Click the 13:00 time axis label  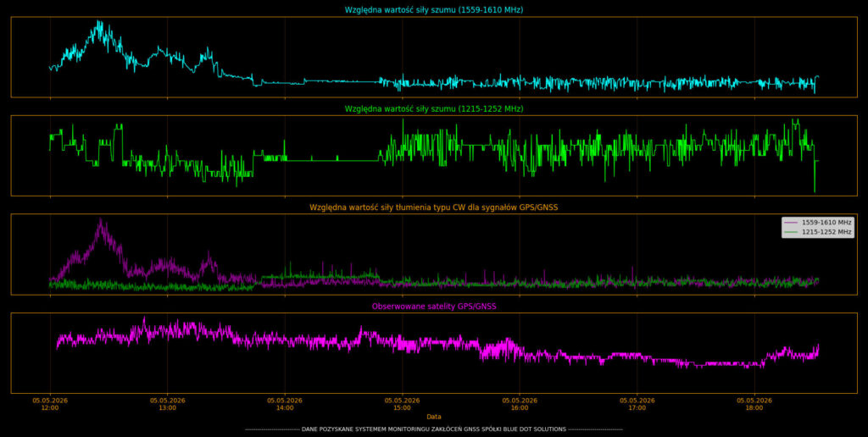click(x=167, y=404)
